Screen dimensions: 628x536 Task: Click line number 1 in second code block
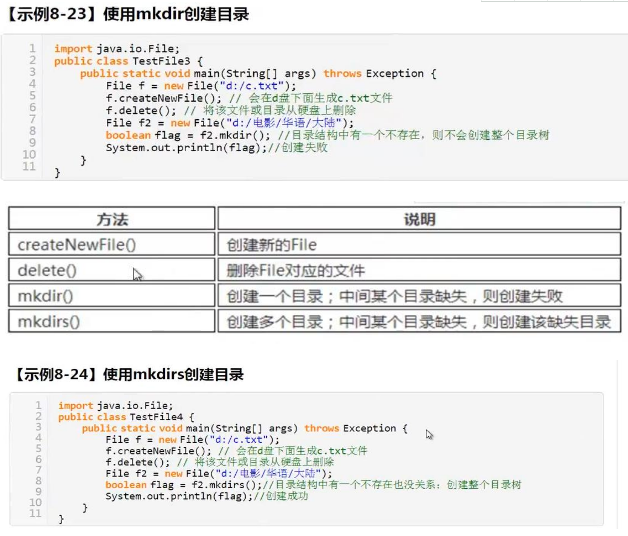pyautogui.click(x=38, y=405)
